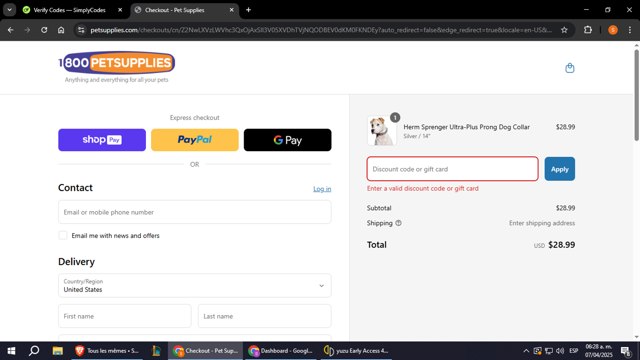Open the tab search dropdown arrow
640x360 pixels.
click(x=9, y=10)
